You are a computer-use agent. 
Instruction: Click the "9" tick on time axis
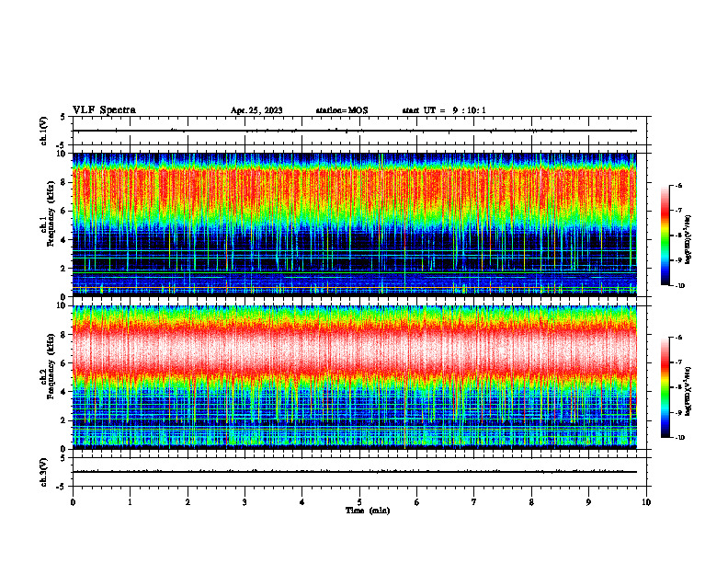[x=588, y=502]
